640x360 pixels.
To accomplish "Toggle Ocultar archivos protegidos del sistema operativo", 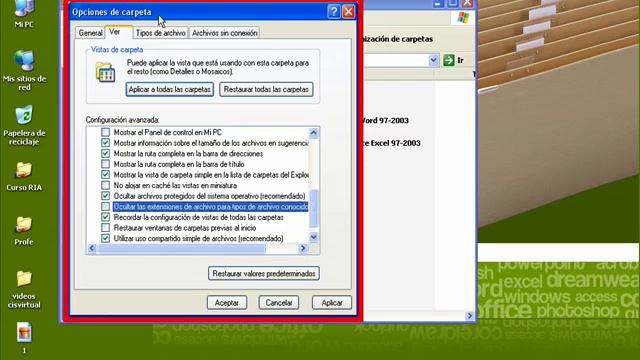I will pyautogui.click(x=105, y=196).
